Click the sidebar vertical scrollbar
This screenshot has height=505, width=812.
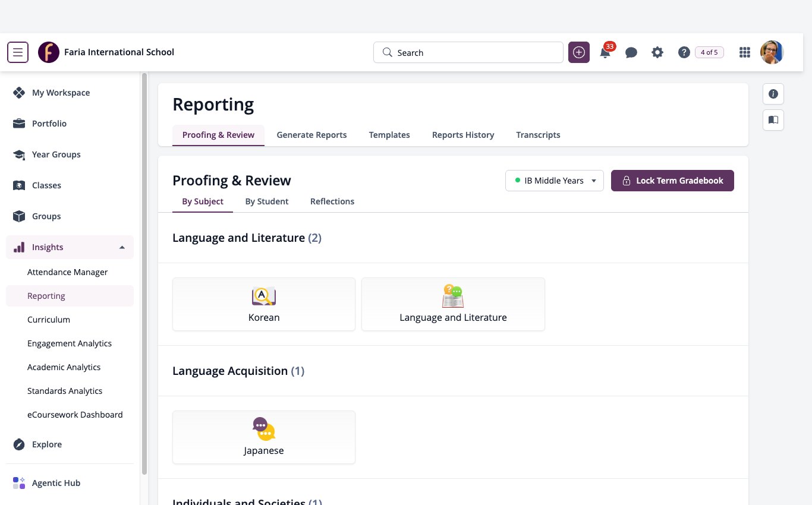click(x=144, y=273)
